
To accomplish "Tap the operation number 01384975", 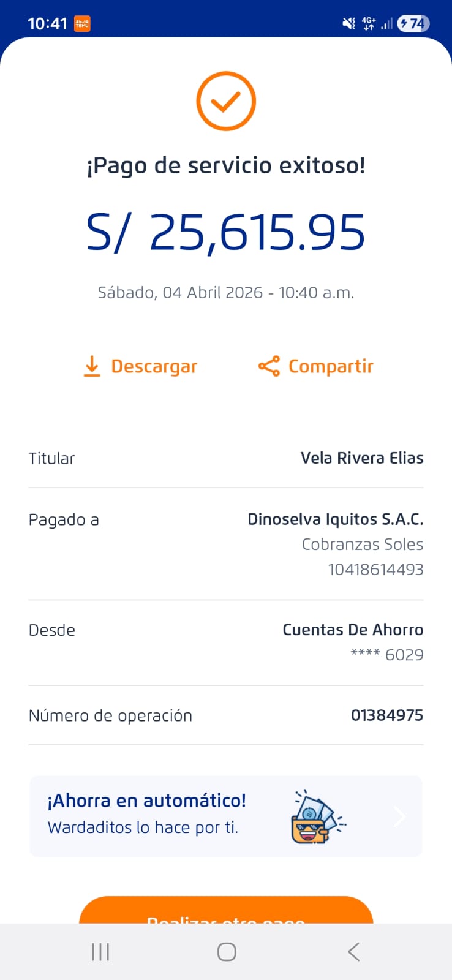I will (386, 715).
